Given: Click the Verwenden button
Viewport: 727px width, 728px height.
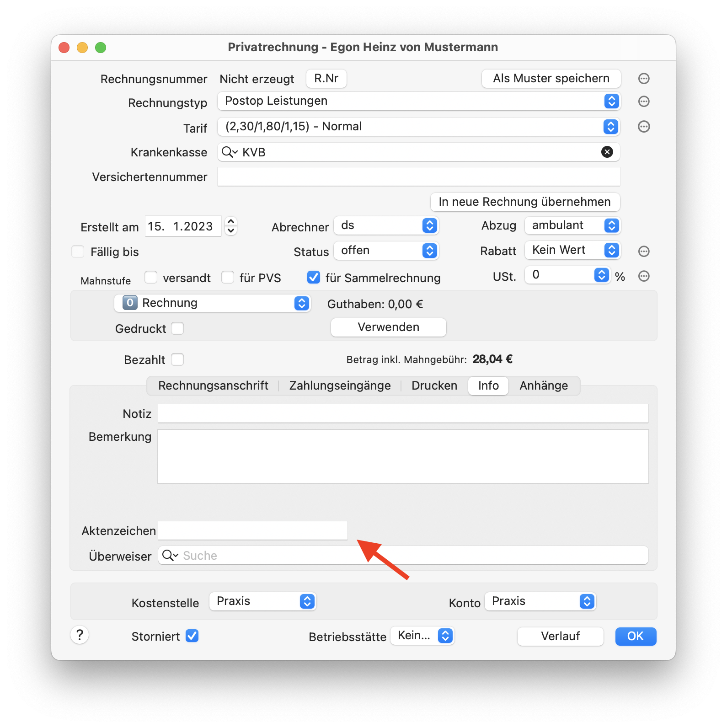Looking at the screenshot, I should 389,327.
